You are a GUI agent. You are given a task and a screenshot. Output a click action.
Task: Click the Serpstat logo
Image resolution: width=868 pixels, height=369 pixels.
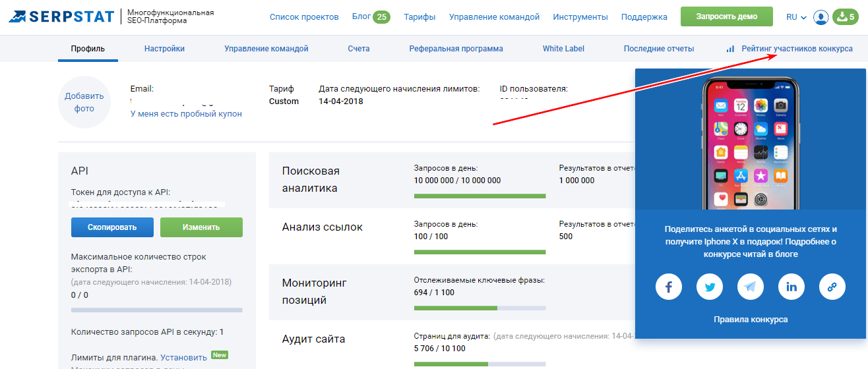point(61,16)
